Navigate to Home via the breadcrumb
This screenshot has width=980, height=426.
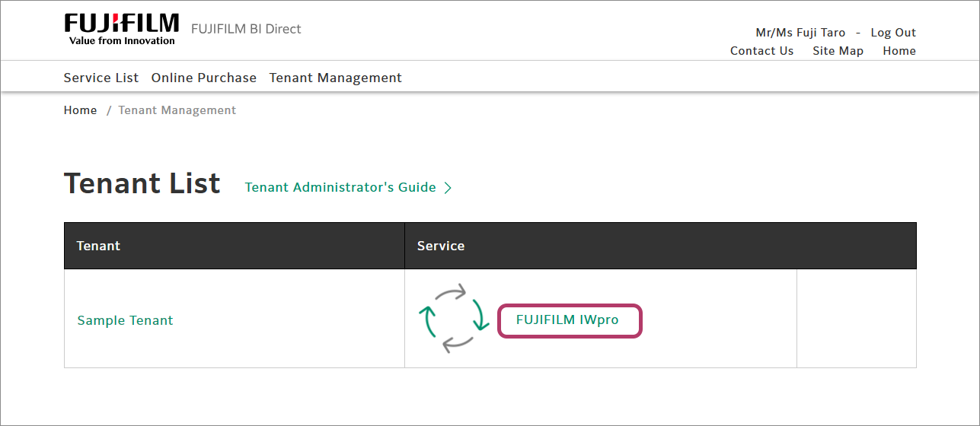[80, 110]
